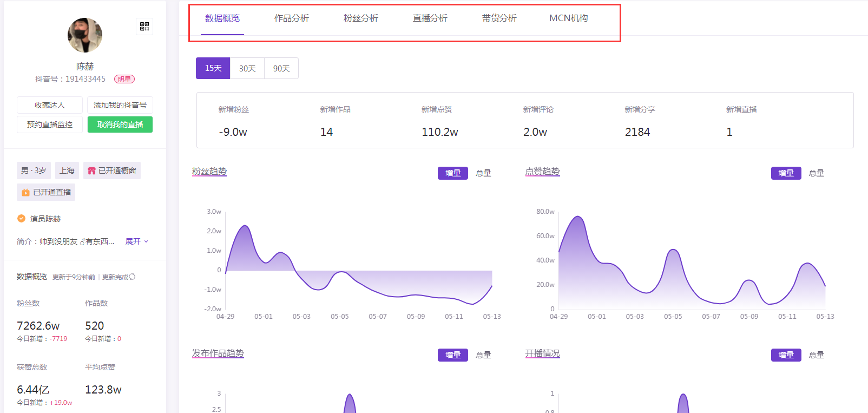Image resolution: width=868 pixels, height=413 pixels.
Task: Click the orange verified badge by 演员陈赫
Action: pos(21,219)
